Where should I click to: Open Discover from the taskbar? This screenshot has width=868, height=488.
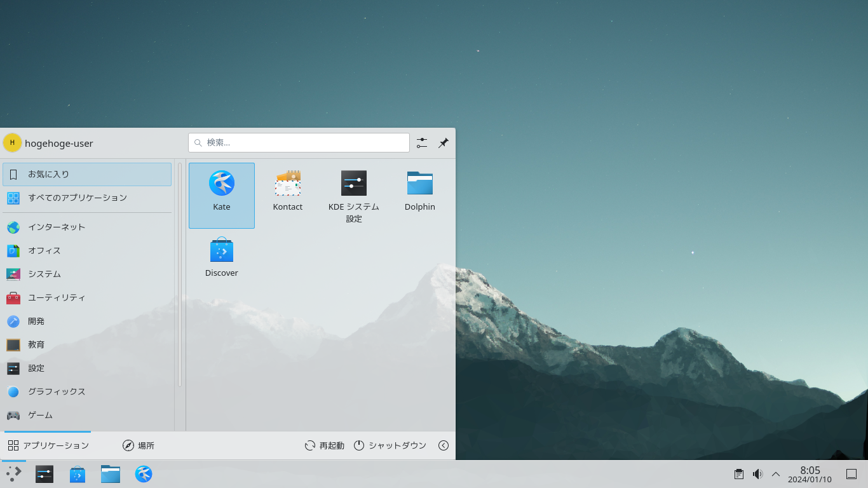click(78, 474)
